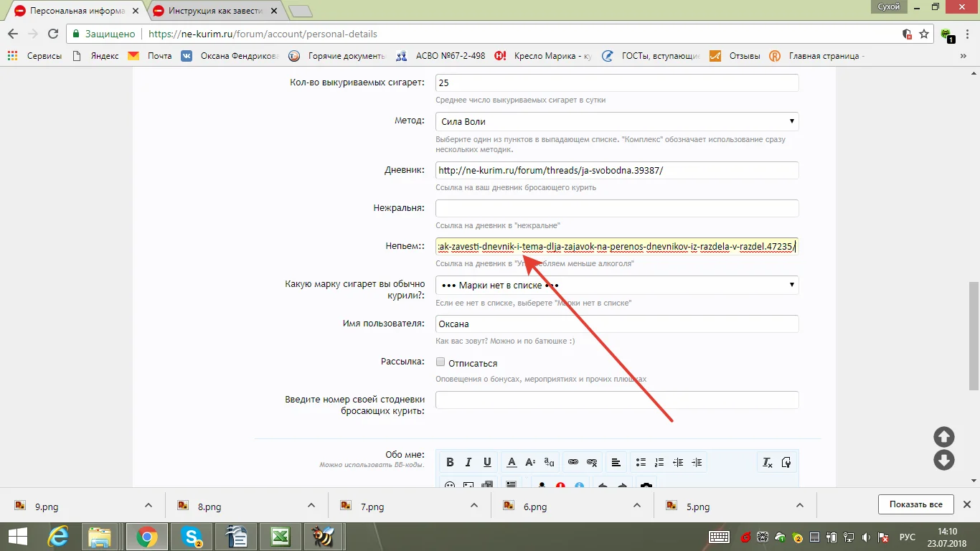Open the Яндекс bookmark
Viewport: 980px width, 551px height.
(103, 55)
